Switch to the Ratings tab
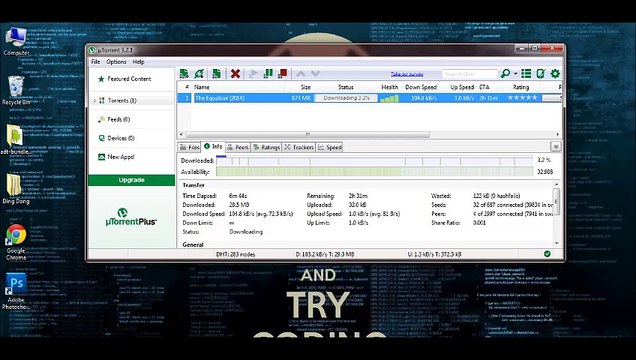The image size is (636, 360). click(x=266, y=147)
